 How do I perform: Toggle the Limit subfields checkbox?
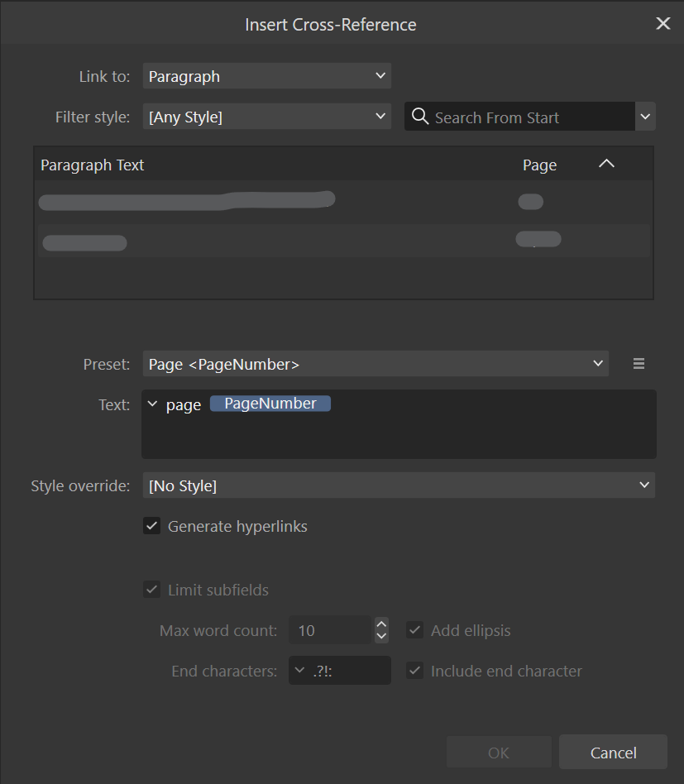(x=152, y=590)
